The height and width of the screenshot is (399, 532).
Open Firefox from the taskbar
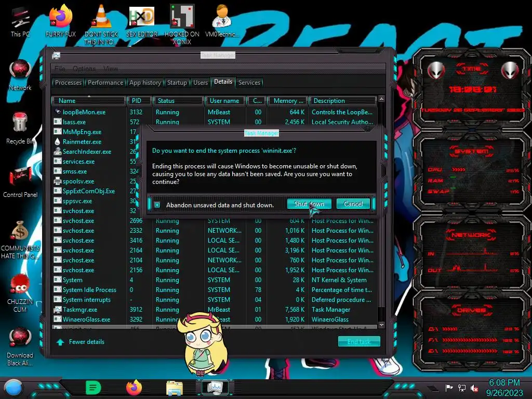(x=134, y=388)
